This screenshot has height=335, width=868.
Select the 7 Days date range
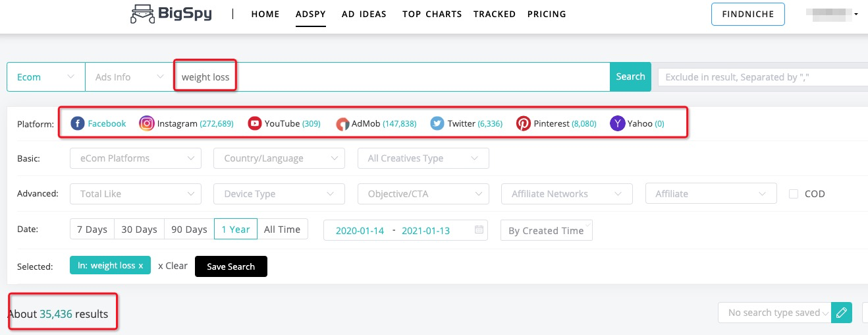point(92,229)
